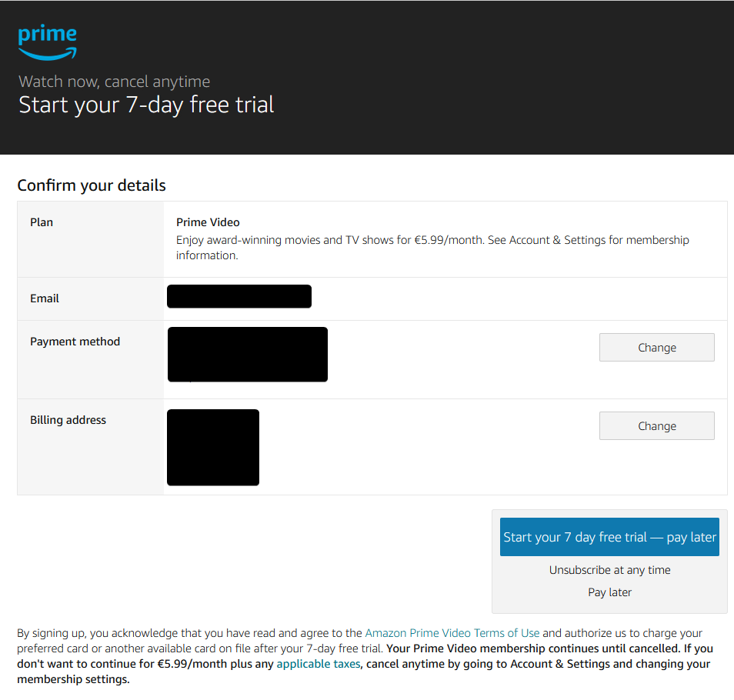Click the Prime logo
The width and height of the screenshot is (734, 700).
tap(47, 42)
